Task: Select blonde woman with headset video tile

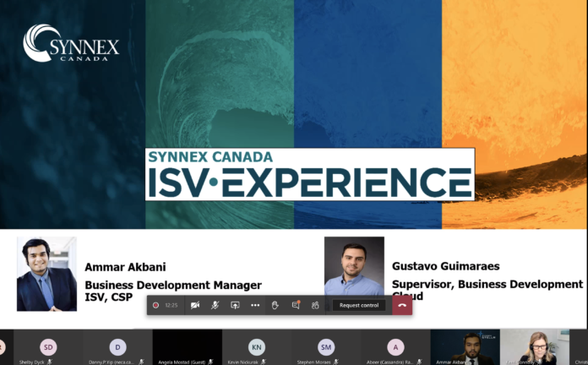Action: [x=535, y=347]
